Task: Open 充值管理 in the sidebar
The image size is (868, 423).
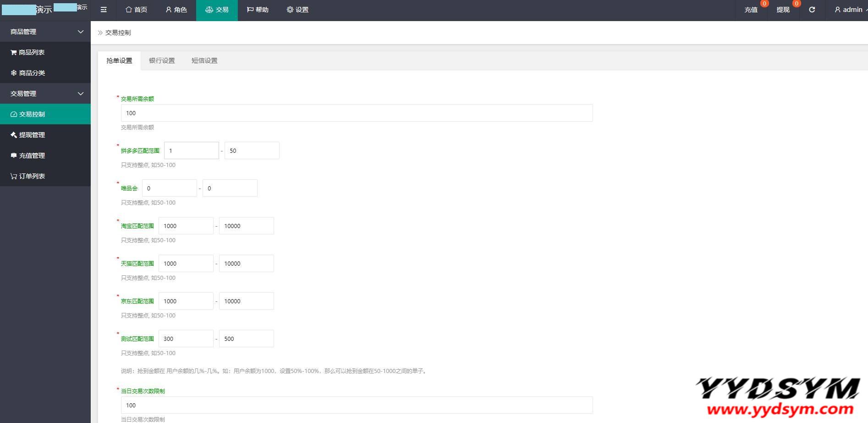Action: (x=32, y=156)
